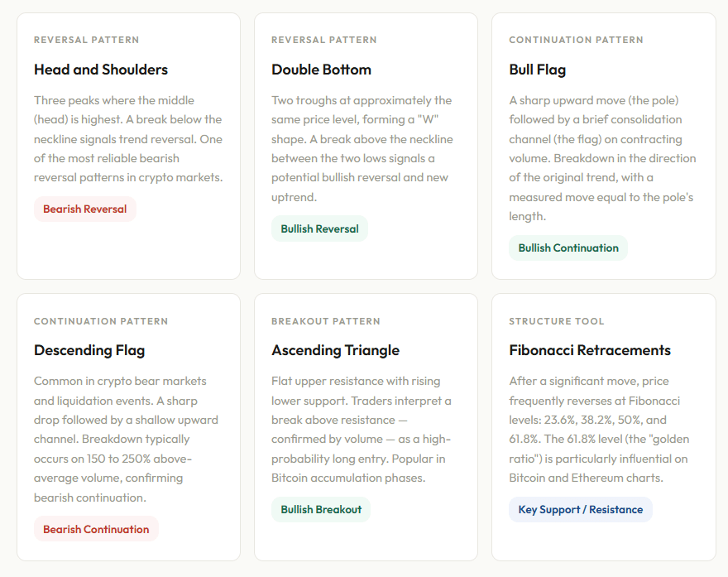Click the Bull Flag description paragraph
This screenshot has height=577, width=728.
point(602,158)
